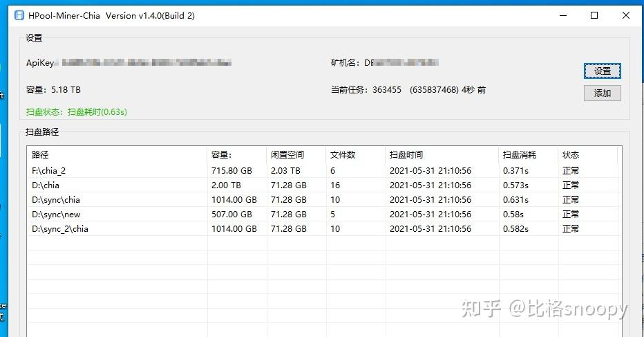644x337 pixels.
Task: Click the scan time in D:\chia row
Action: point(430,185)
